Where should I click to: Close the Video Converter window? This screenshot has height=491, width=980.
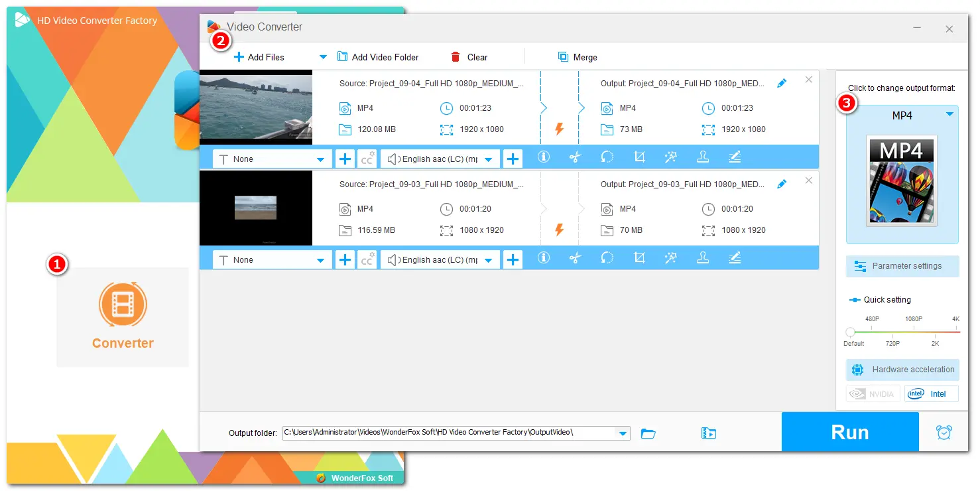coord(949,29)
